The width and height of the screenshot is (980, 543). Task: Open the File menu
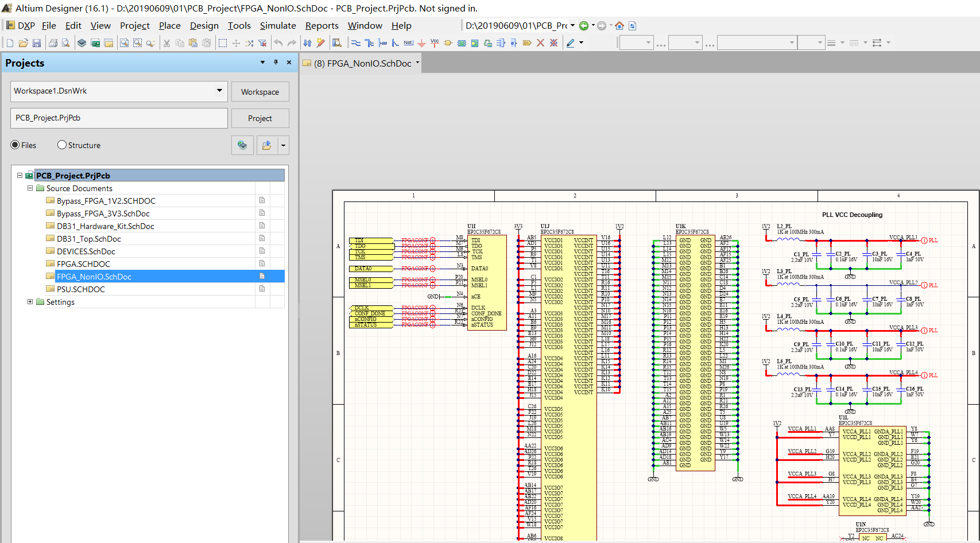point(49,26)
